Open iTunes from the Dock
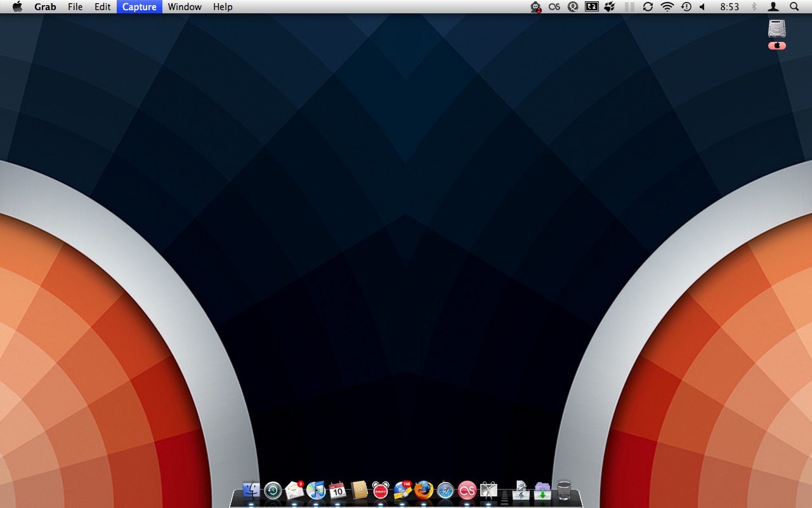 [x=316, y=490]
